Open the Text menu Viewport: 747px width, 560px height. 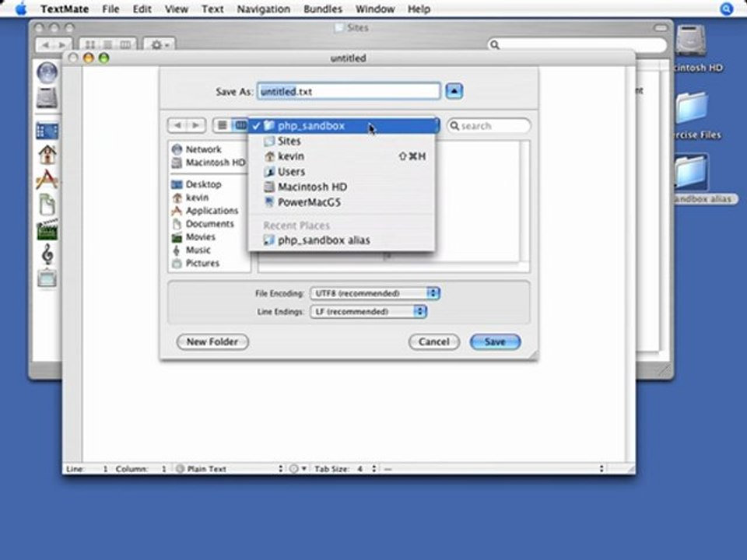pyautogui.click(x=212, y=9)
